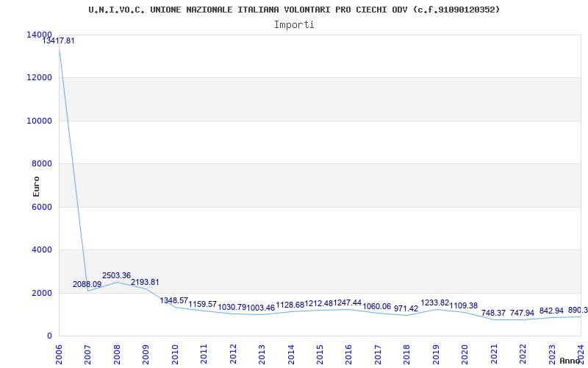Click the 2014 year axis label
This screenshot has width=588, height=368.
(290, 355)
